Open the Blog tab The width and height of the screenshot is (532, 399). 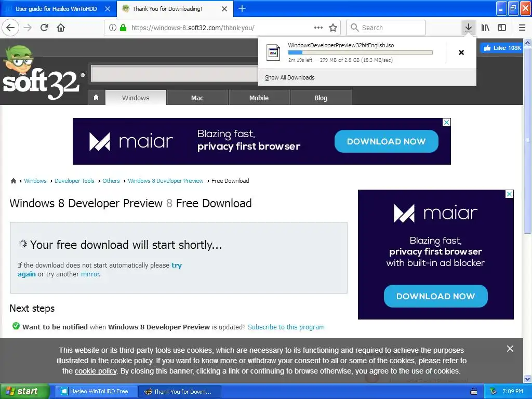[321, 98]
